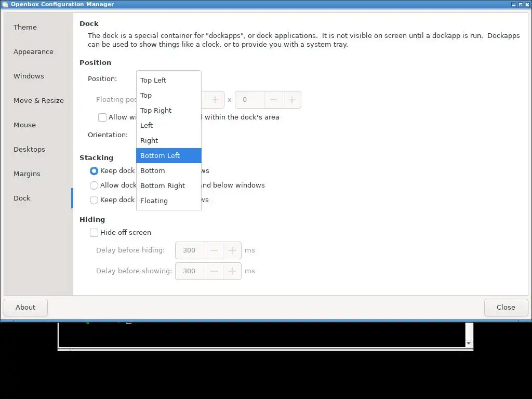This screenshot has height=399, width=532.
Task: Decrease Delay before showing with minus
Action: (x=214, y=271)
